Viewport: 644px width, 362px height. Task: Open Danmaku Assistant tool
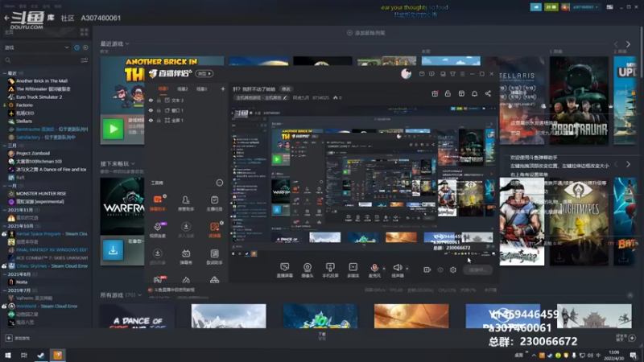[x=157, y=203]
